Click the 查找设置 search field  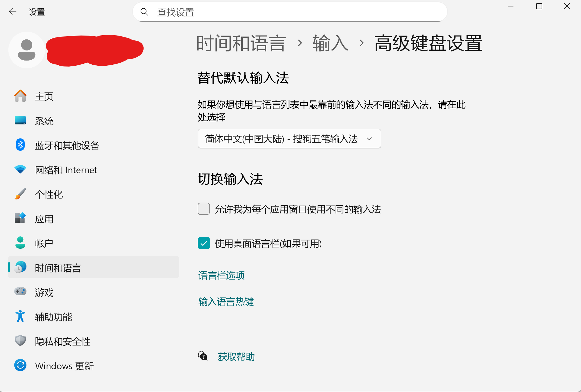tap(290, 12)
